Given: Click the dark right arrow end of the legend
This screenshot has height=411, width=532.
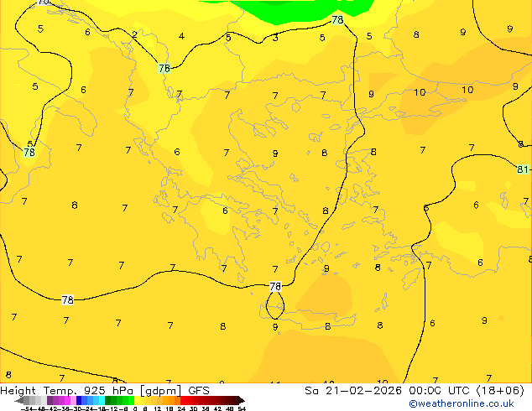Looking at the screenshot, I should click(242, 400).
